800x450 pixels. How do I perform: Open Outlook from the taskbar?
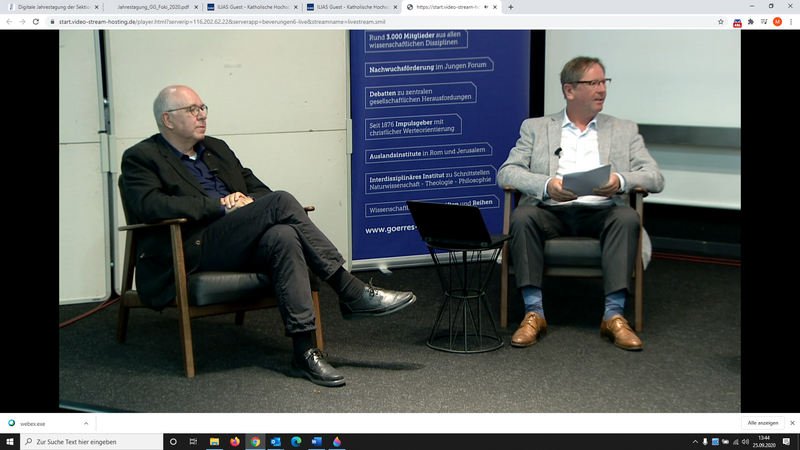(276, 441)
